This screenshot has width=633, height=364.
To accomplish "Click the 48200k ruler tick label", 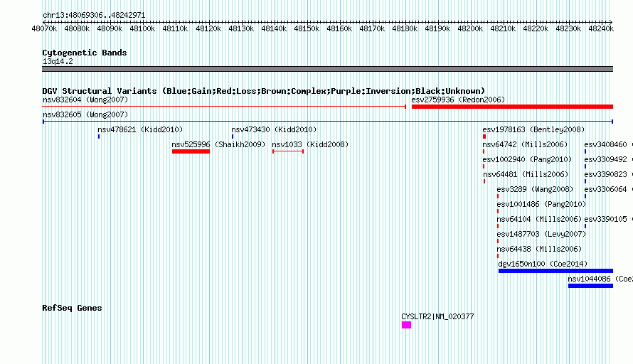I will [x=470, y=28].
